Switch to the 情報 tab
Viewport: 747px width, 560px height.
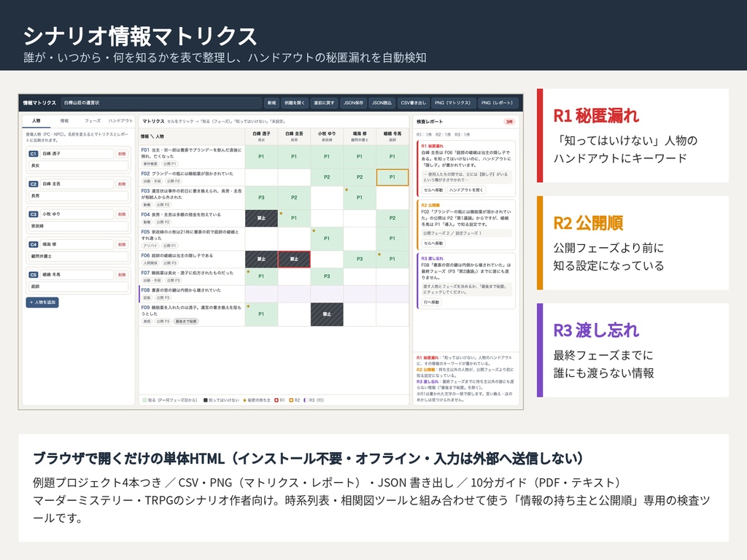pos(64,121)
